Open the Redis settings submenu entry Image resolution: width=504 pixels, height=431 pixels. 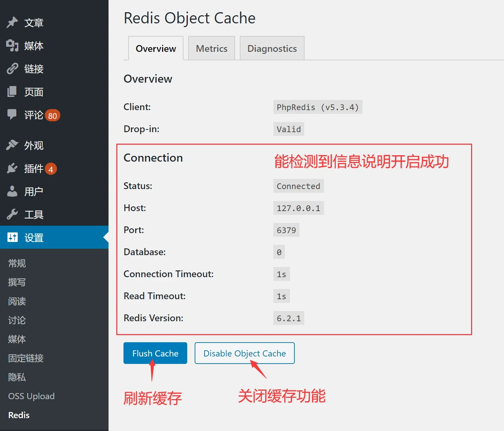(x=19, y=415)
